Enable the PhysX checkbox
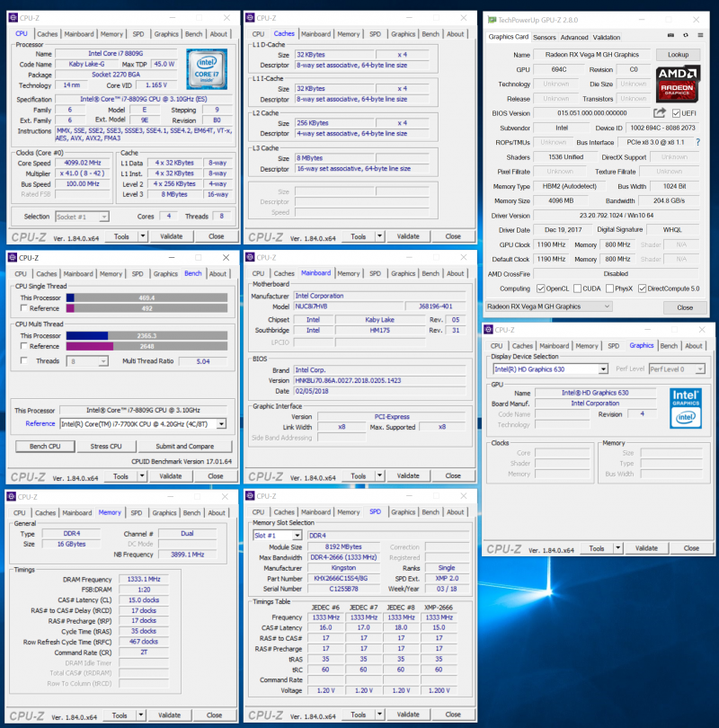Viewport: 719px width, 728px height. point(610,289)
